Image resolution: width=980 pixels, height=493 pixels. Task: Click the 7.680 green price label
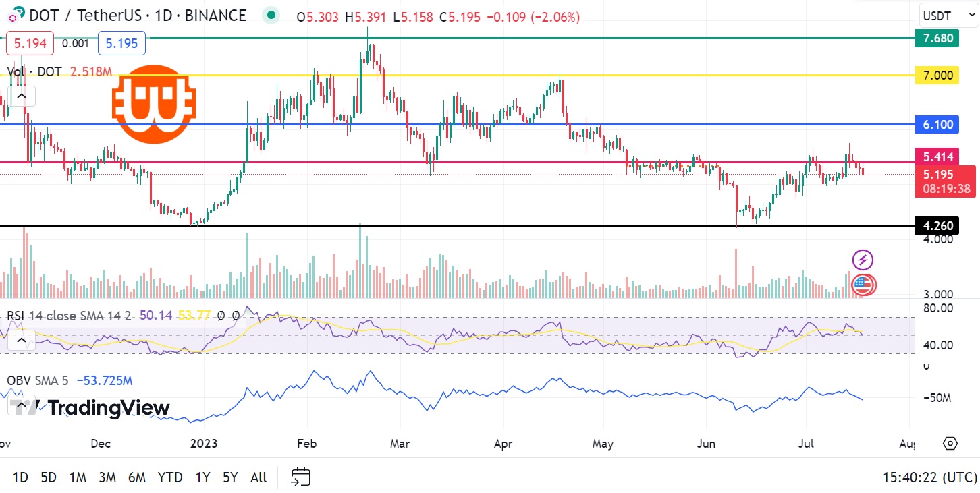tap(938, 38)
